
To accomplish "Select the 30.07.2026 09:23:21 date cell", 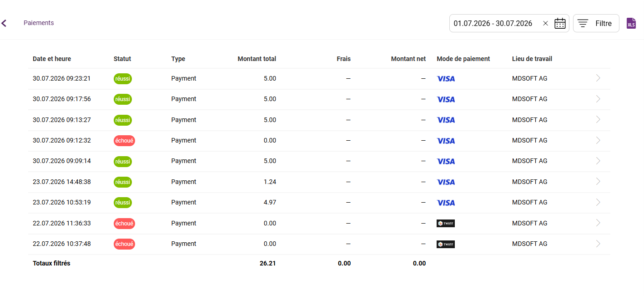I will tap(62, 78).
